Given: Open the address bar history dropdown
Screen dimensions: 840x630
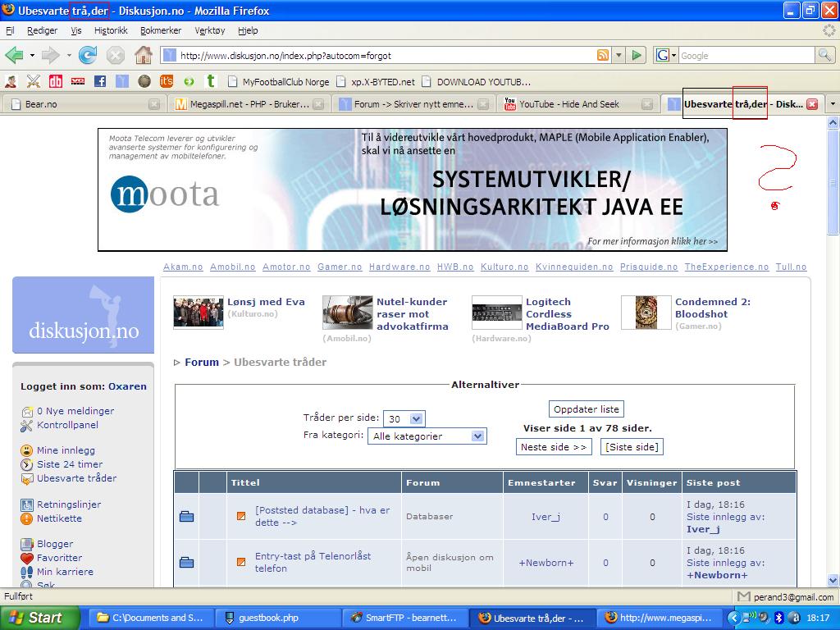Looking at the screenshot, I should (x=619, y=55).
